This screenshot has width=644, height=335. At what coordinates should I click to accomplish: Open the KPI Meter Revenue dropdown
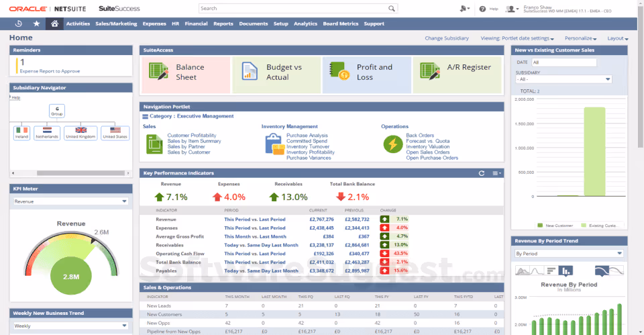[x=70, y=201]
